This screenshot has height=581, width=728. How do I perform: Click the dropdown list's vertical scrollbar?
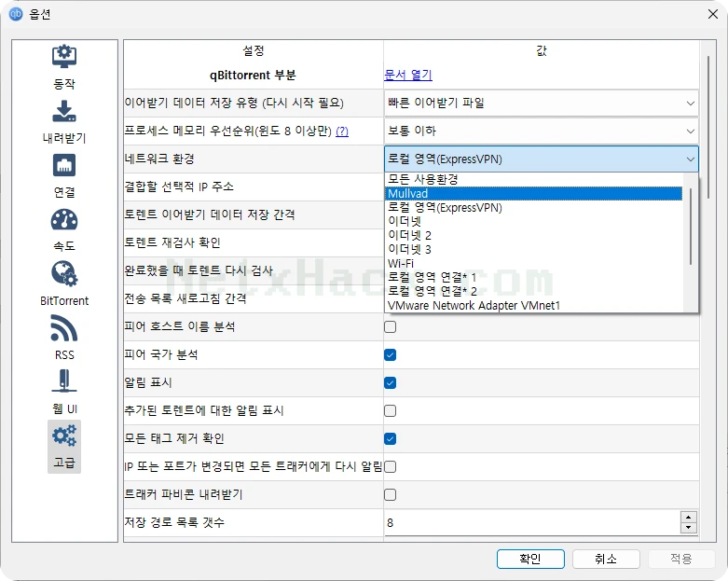[x=691, y=227]
